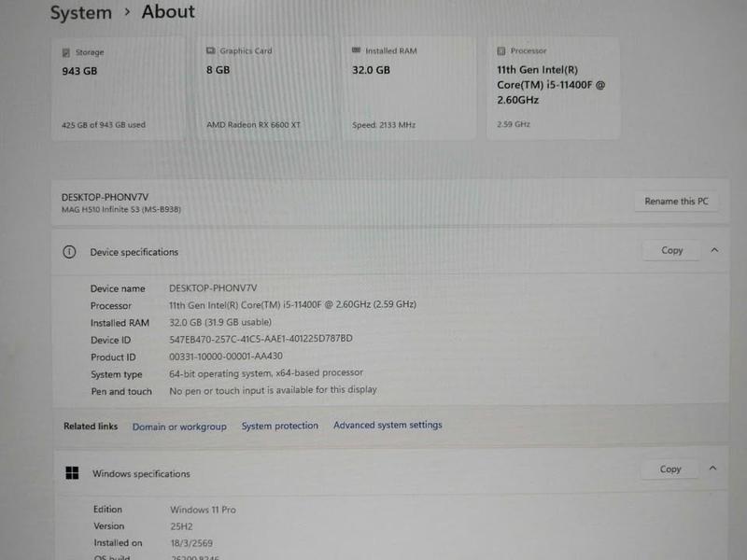Click 'MAG H510 Infinite S3 (MS-B938)' text

click(121, 209)
